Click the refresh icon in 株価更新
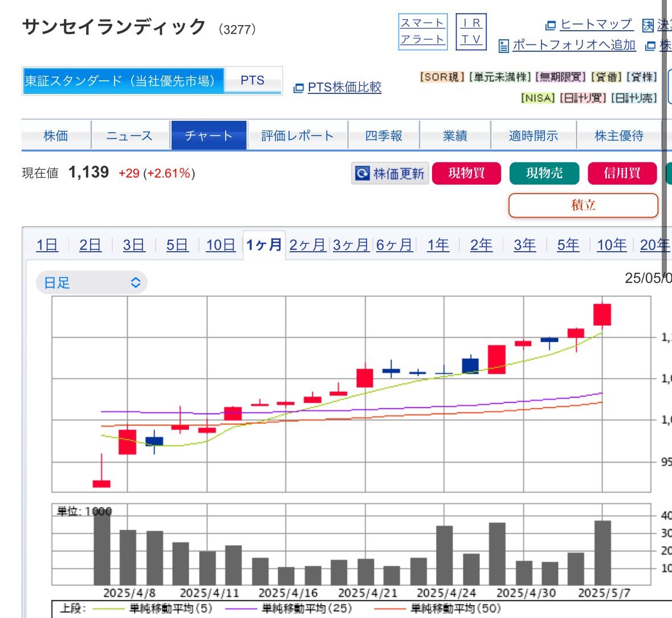Viewport: 672px width, 618px height. point(362,173)
